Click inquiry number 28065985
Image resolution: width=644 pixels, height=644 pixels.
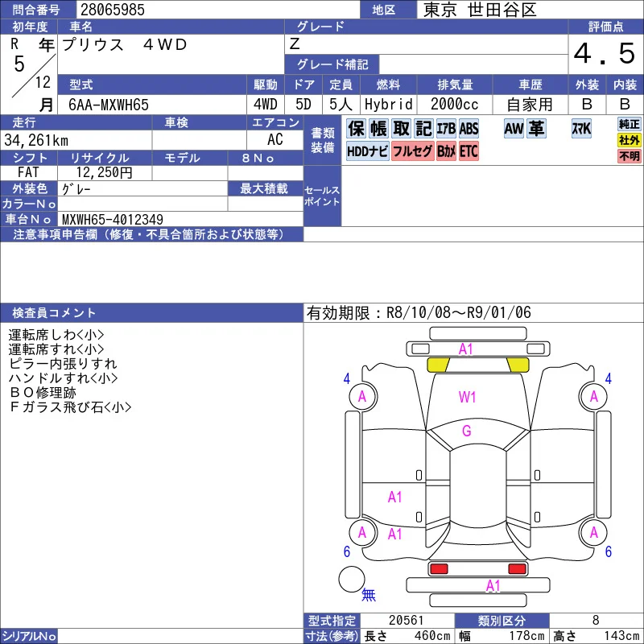pyautogui.click(x=113, y=10)
